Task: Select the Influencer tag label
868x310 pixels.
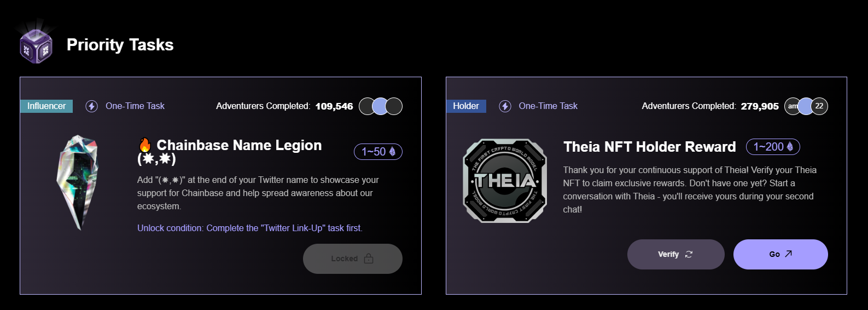Action: click(46, 106)
